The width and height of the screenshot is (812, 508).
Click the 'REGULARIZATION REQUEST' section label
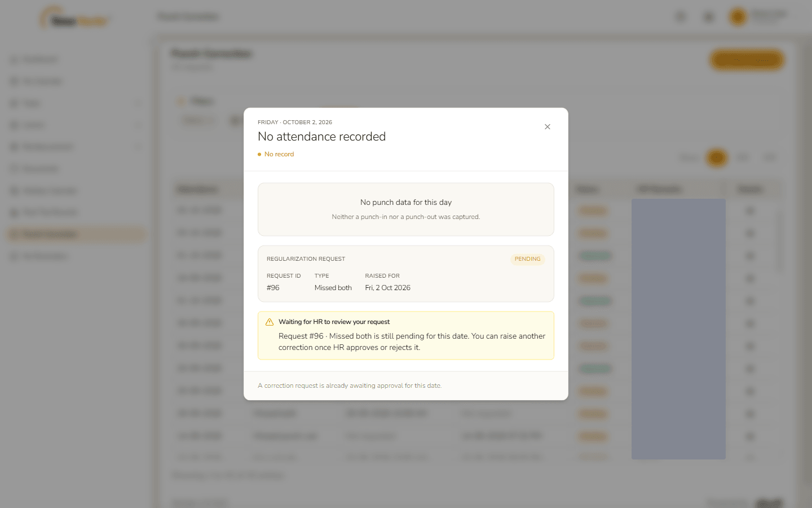point(306,259)
